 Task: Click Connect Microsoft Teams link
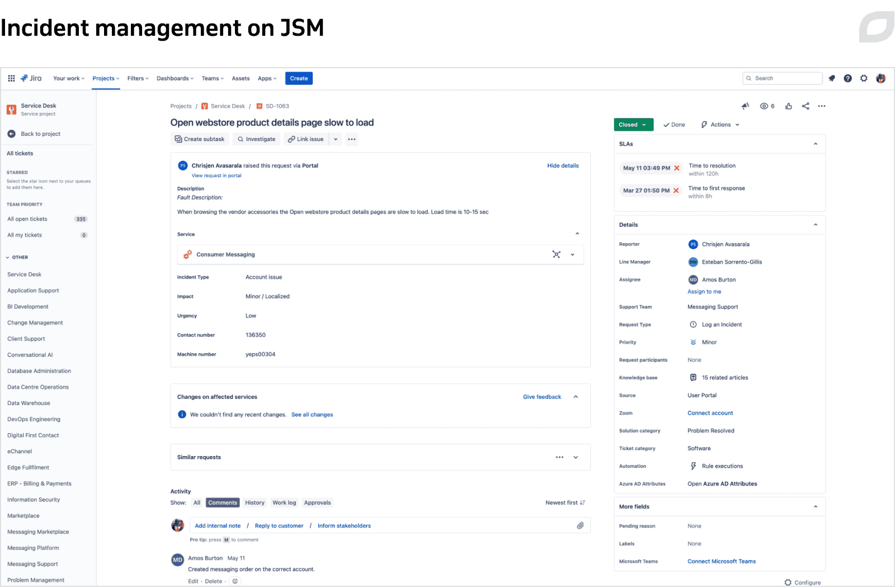(x=722, y=561)
